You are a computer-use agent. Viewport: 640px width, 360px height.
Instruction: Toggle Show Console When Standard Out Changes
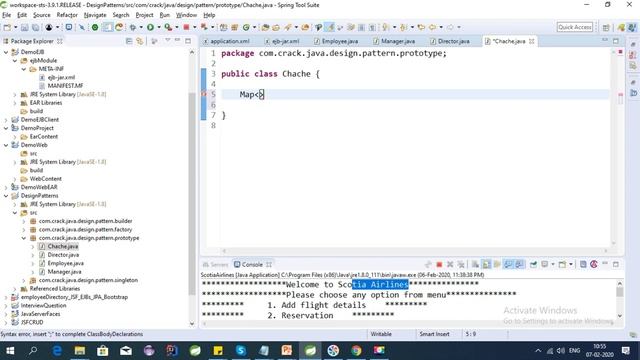tap(508, 264)
